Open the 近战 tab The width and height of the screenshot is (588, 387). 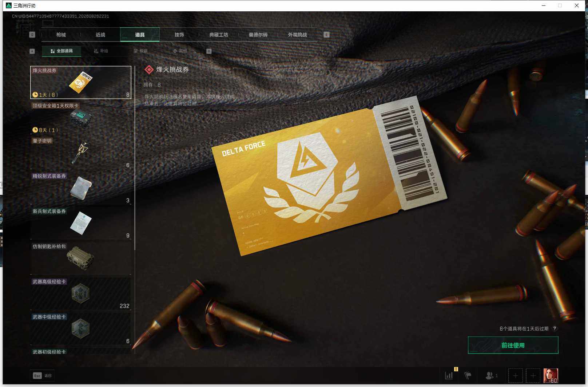point(100,35)
